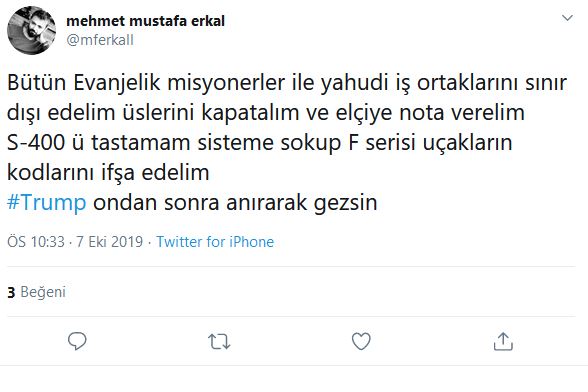Image resolution: width=588 pixels, height=392 pixels.
Task: Retweet this post using the arrows icon
Action: (219, 341)
